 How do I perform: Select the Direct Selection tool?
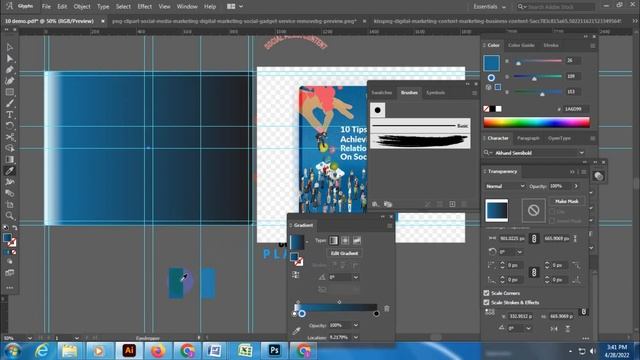(x=9, y=58)
